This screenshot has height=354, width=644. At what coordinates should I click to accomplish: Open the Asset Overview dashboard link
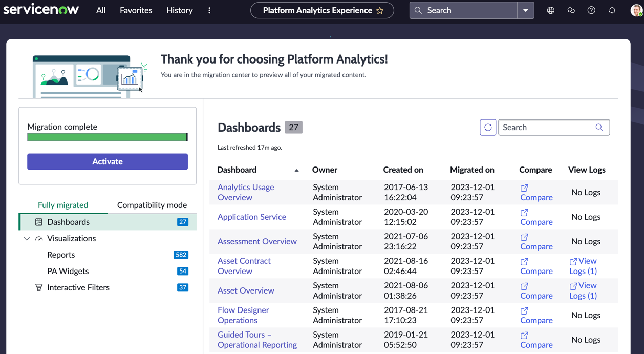coord(246,290)
